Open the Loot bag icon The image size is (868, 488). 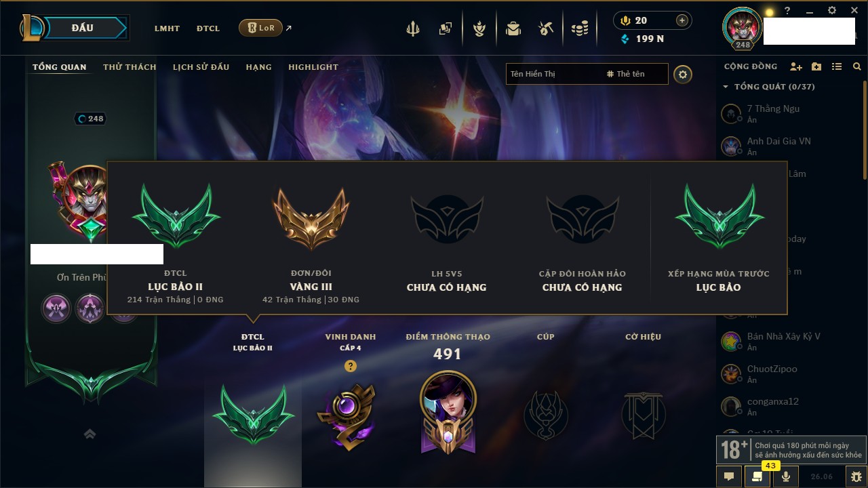513,28
